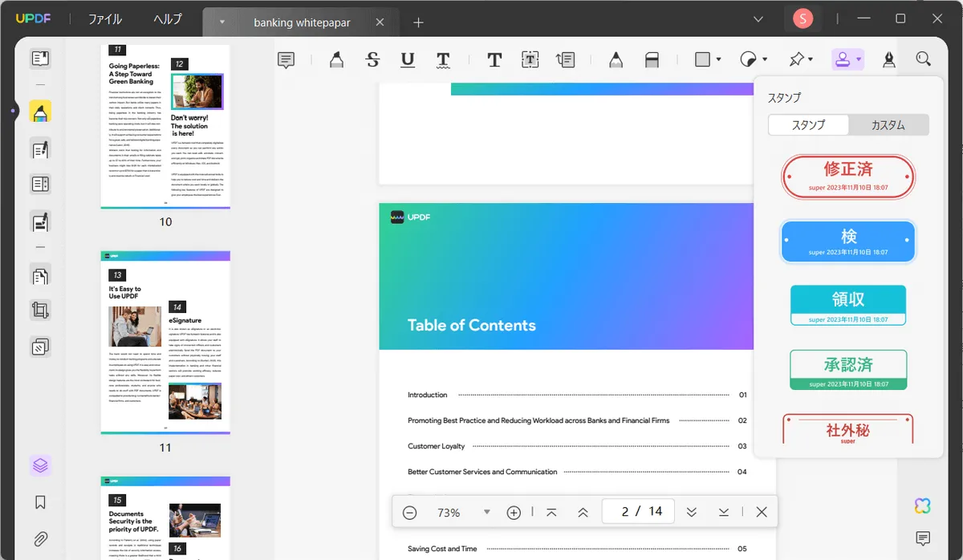
Task: Select the Sticky Note comment tool
Action: [286, 59]
